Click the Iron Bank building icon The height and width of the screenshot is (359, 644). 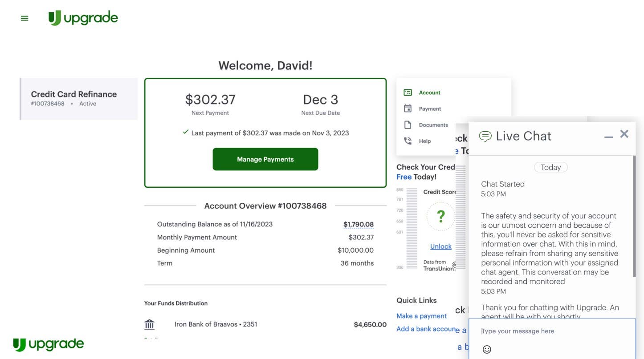pyautogui.click(x=150, y=324)
